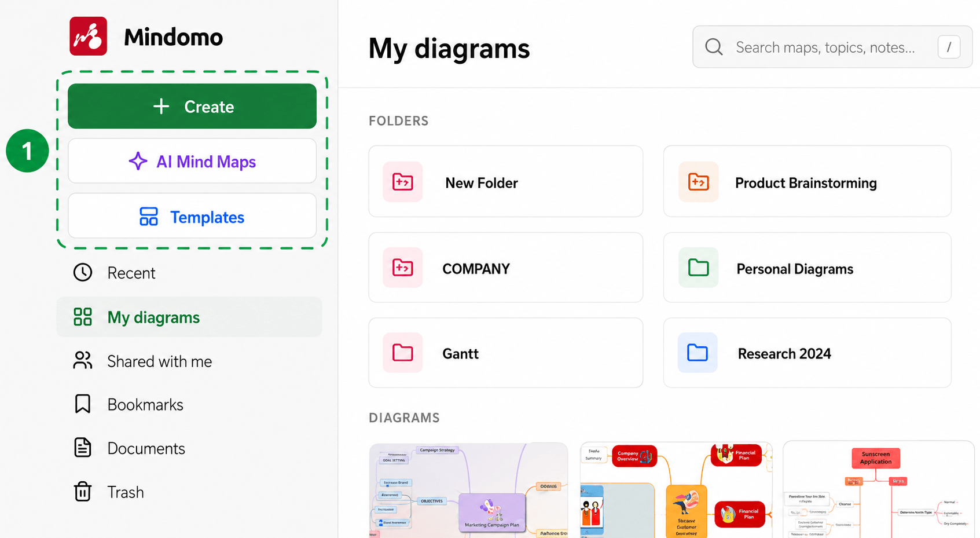Click the Templates grid icon
This screenshot has height=538, width=980.
(x=149, y=217)
